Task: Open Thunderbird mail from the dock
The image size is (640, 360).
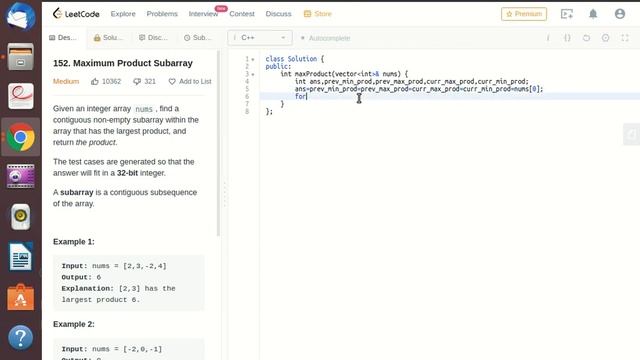Action: (20, 16)
